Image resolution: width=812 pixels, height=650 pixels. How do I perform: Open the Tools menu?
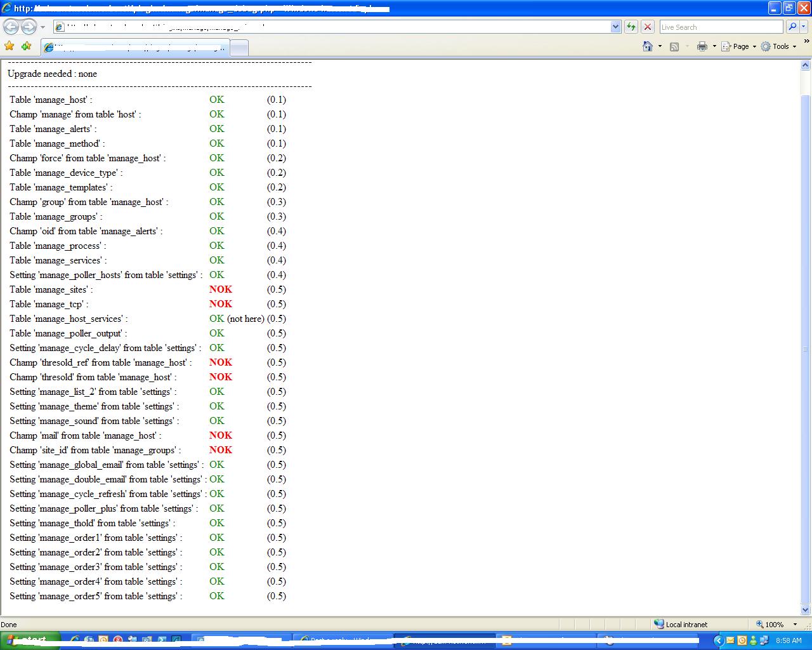778,46
